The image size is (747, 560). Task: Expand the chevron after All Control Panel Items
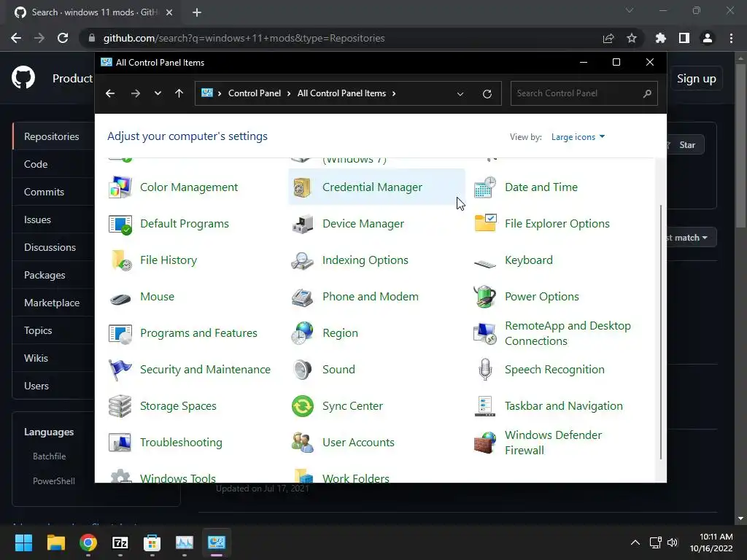[x=394, y=93]
